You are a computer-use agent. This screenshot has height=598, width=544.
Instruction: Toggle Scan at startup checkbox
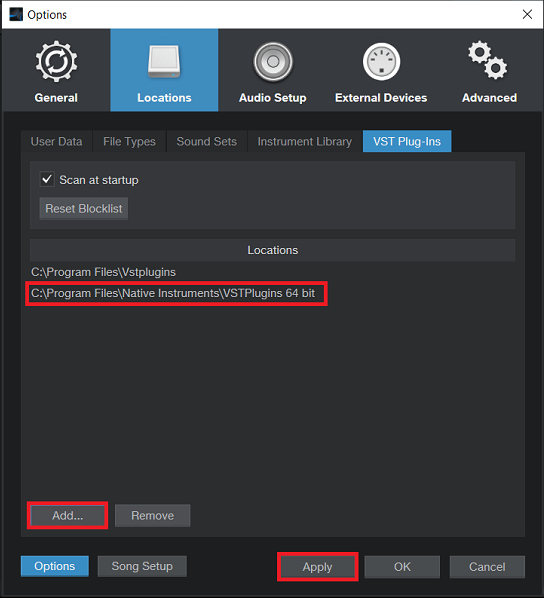click(x=47, y=179)
